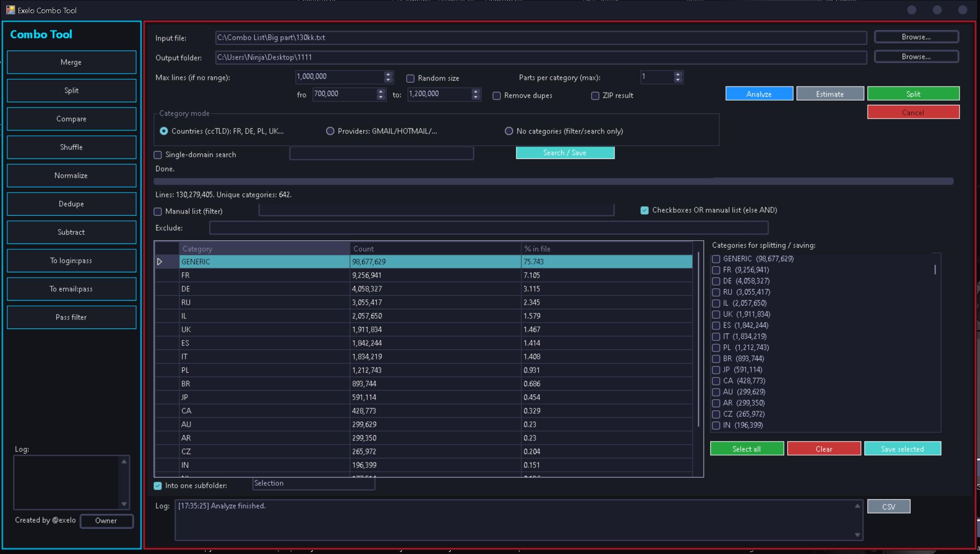Decrease the 'to' range spinner down arrow
Viewport: 980px width, 554px height.
click(x=475, y=97)
